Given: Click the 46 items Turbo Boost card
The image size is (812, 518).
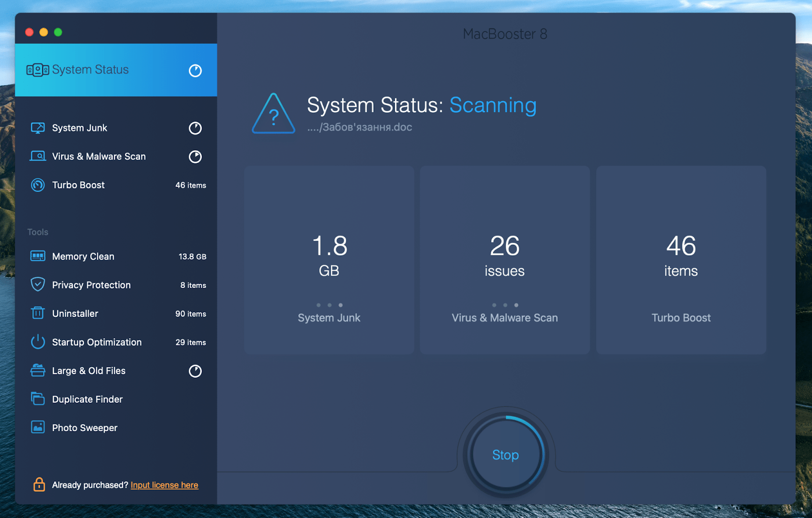Looking at the screenshot, I should tap(681, 260).
